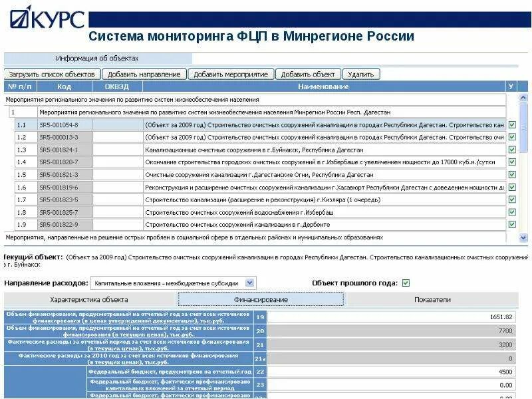Click table scrollbar down arrow
This screenshot has width=532, height=399.
(523, 238)
